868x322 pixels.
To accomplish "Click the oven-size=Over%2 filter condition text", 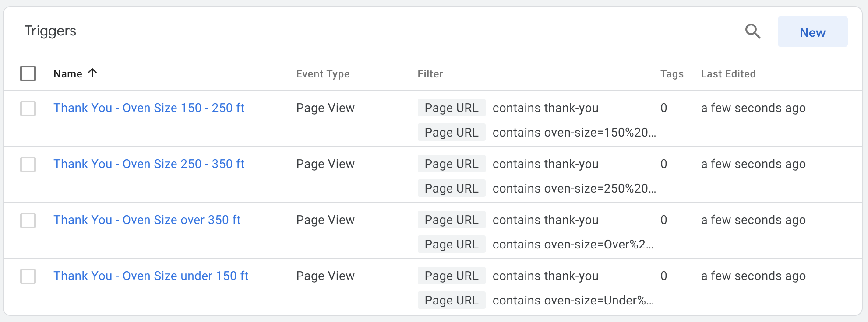I will [573, 245].
